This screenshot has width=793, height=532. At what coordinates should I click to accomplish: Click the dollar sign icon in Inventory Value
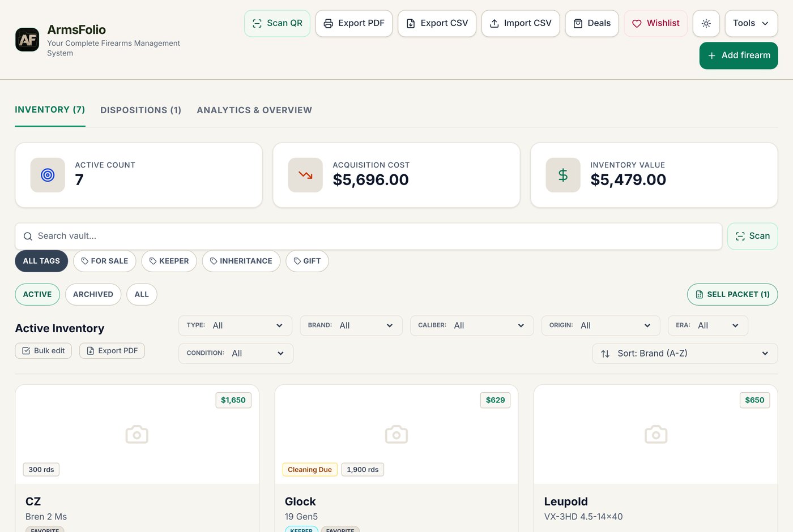[x=563, y=175]
